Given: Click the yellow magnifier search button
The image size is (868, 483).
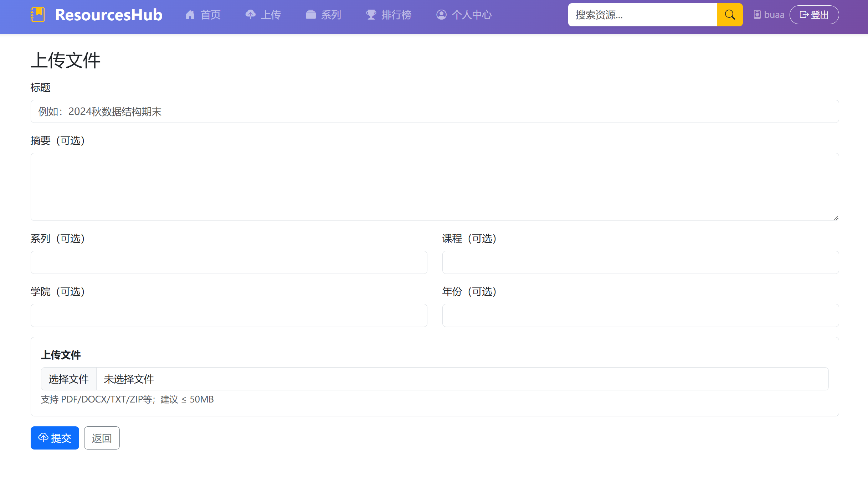Looking at the screenshot, I should [730, 15].
